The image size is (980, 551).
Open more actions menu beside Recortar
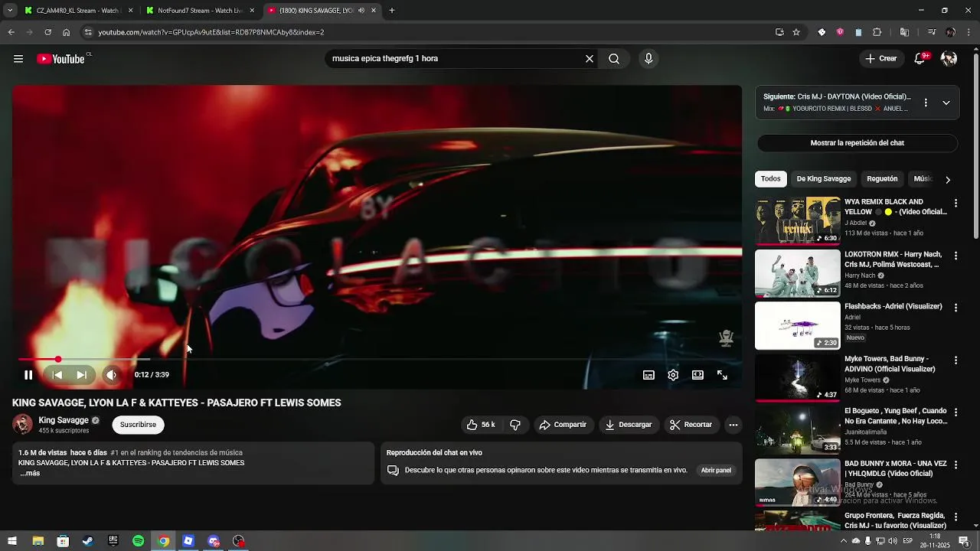pos(733,425)
